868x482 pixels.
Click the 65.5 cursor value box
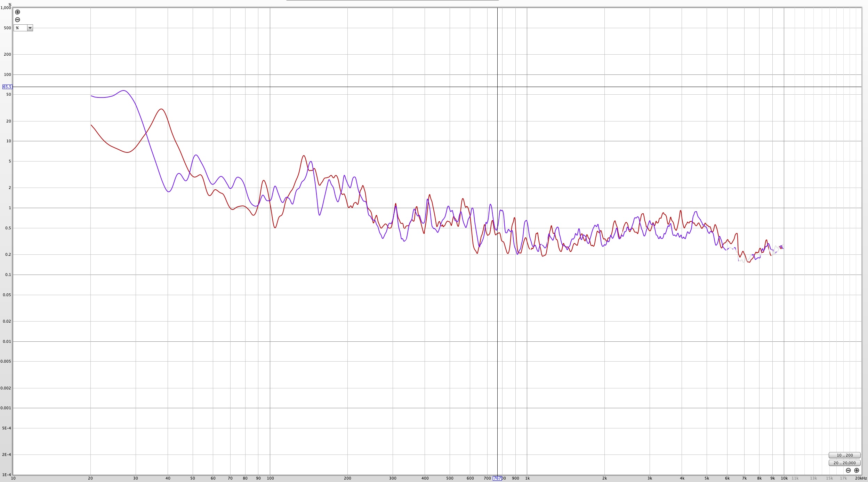(7, 87)
